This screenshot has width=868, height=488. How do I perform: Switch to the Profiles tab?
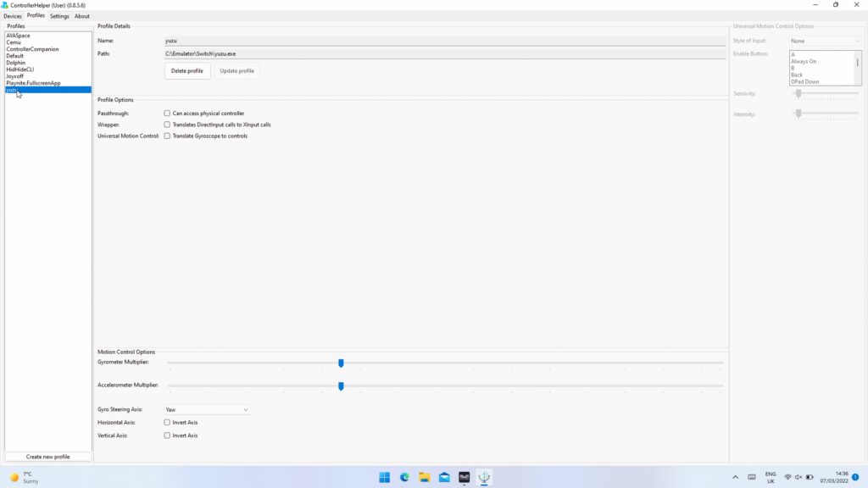point(36,15)
